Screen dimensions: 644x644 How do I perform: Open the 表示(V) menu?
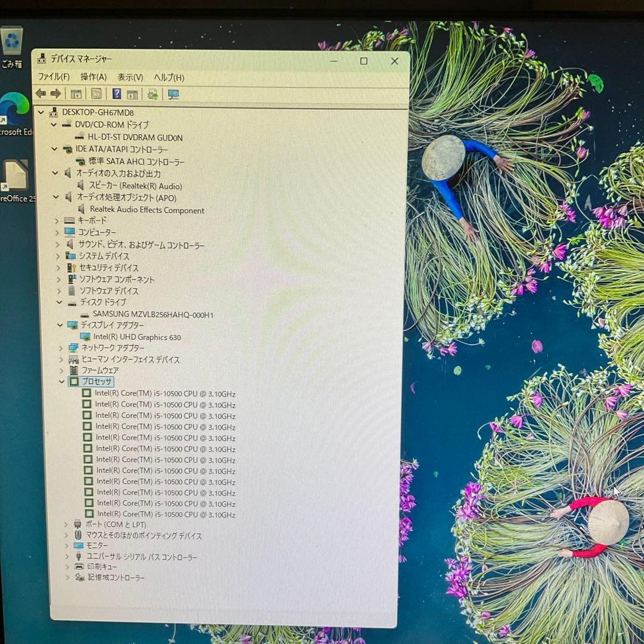(x=129, y=78)
